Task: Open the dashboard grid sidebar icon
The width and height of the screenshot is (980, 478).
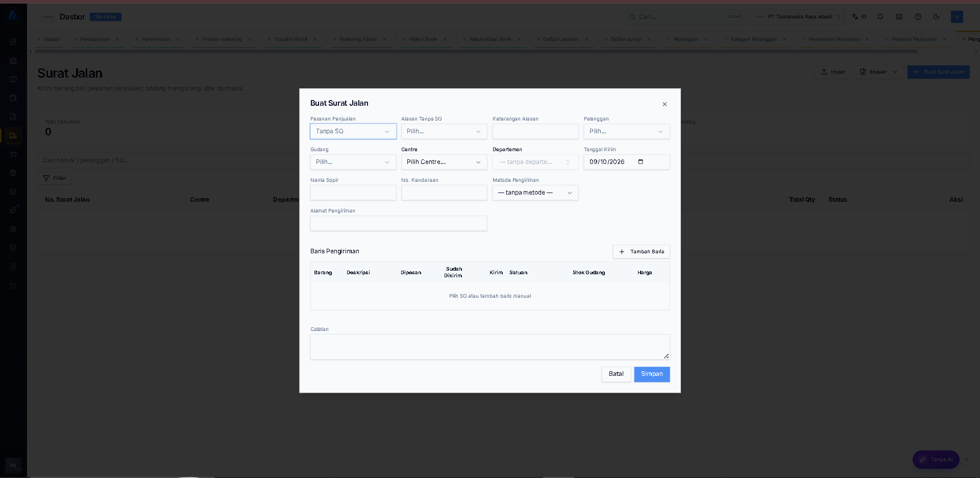Action: [x=13, y=42]
